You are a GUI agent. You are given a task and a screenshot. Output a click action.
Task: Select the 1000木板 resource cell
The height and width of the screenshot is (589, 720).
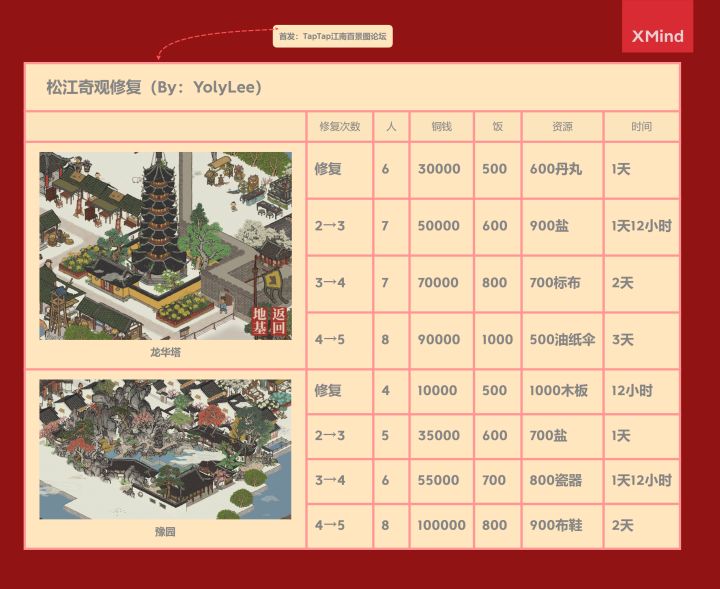[x=562, y=391]
